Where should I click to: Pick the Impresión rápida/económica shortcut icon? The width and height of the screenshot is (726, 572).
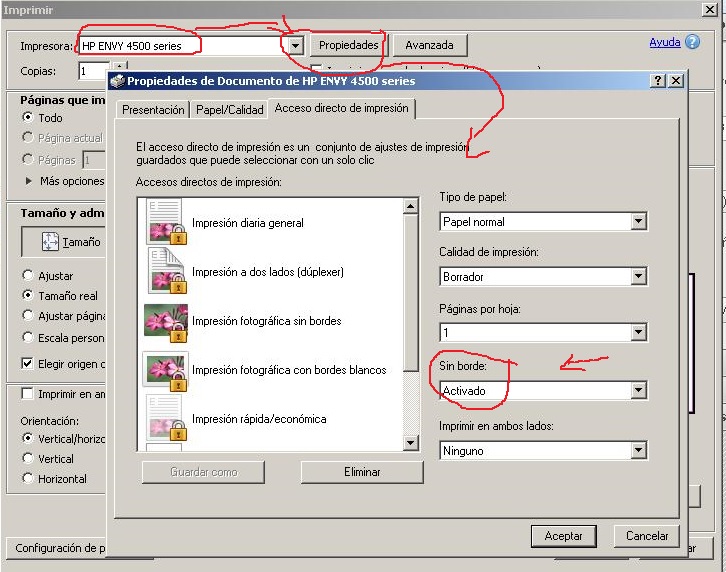coord(165,417)
